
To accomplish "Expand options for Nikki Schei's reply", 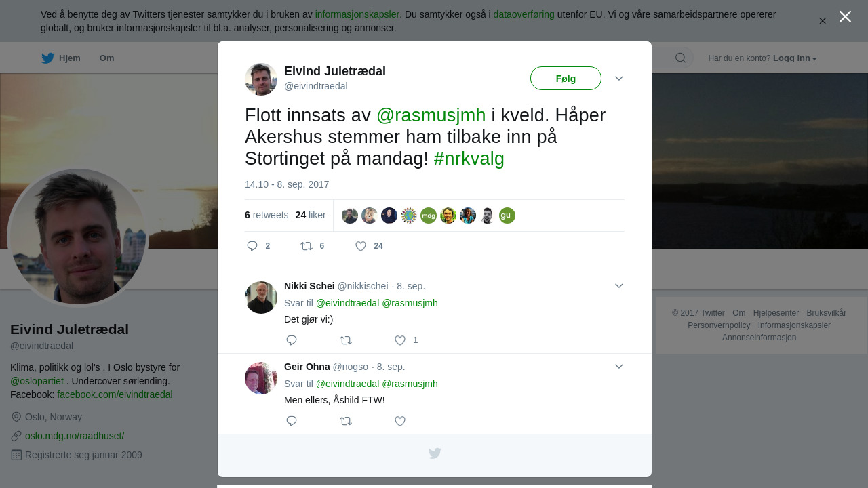I will 619,286.
